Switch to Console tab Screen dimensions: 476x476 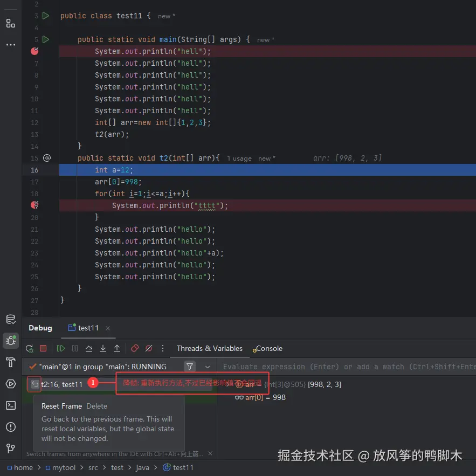pos(267,348)
